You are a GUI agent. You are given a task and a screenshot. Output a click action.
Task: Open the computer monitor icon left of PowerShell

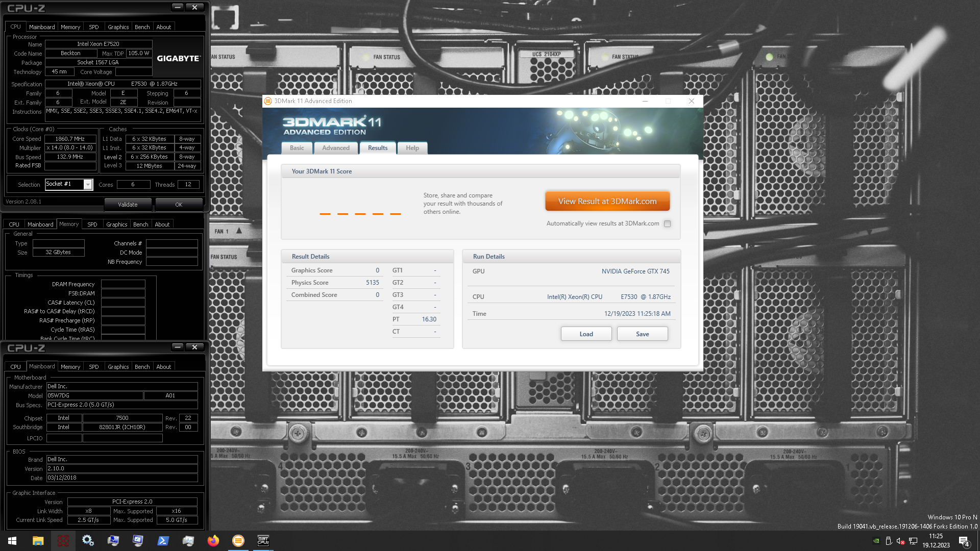tap(138, 541)
